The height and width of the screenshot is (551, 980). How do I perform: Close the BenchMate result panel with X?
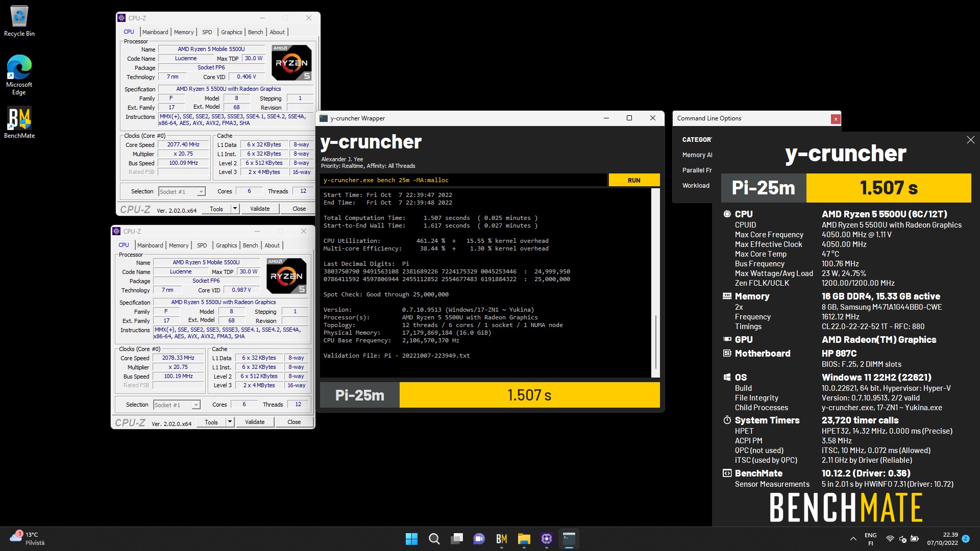pos(970,140)
